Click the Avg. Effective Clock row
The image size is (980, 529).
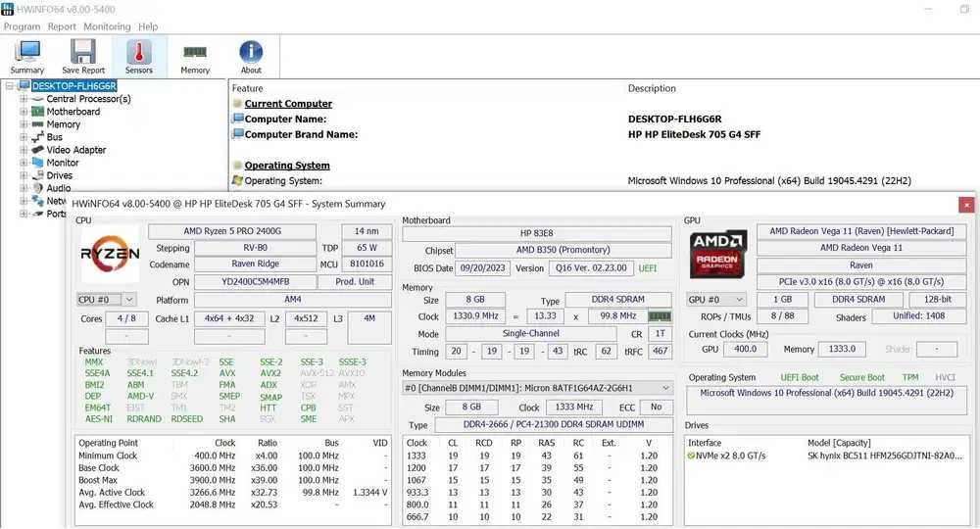(232, 505)
